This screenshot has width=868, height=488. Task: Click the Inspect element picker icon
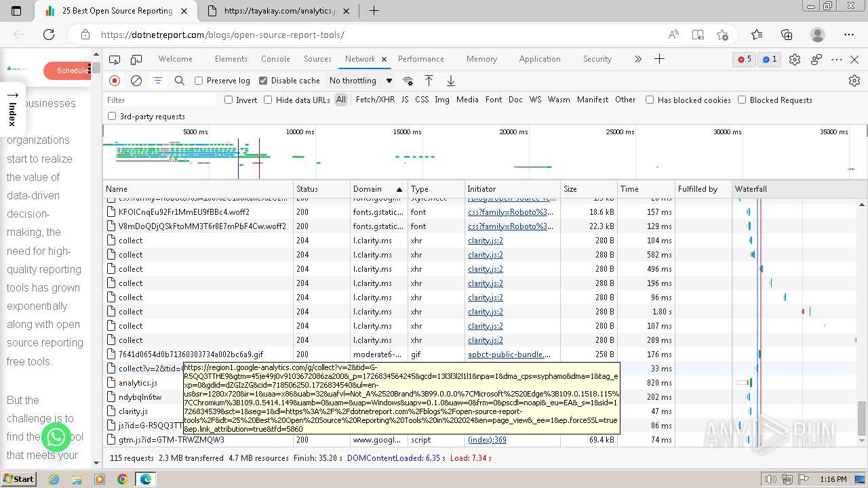(x=115, y=60)
